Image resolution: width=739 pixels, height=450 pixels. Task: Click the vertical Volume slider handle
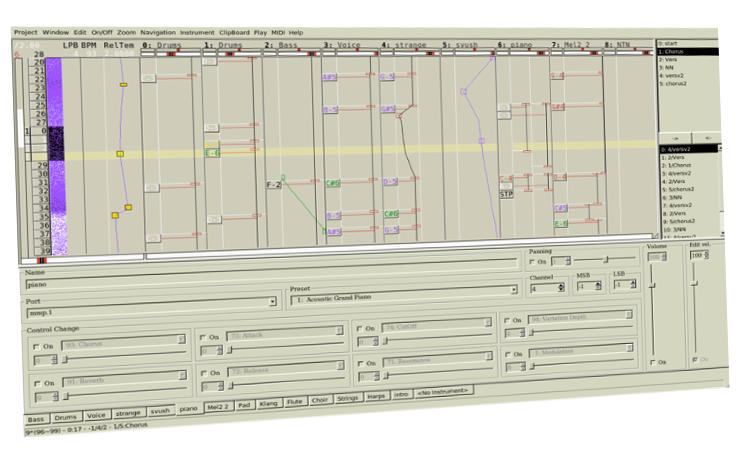[x=652, y=286]
